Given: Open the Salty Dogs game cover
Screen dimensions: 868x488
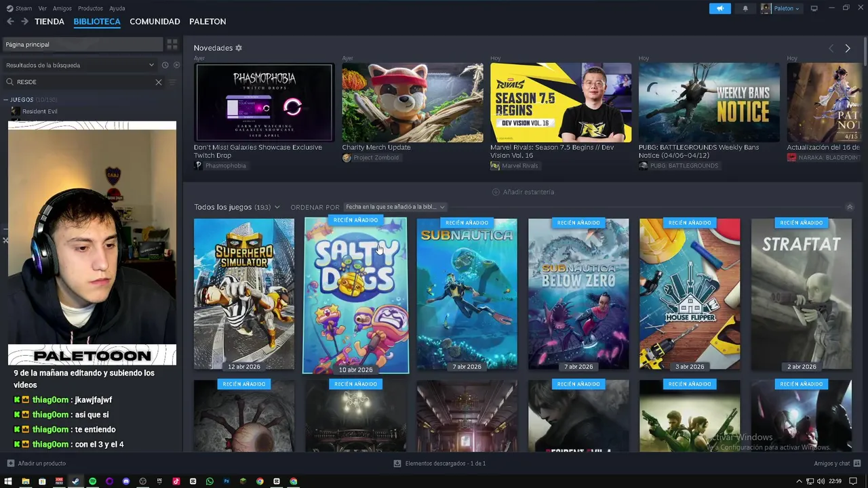Looking at the screenshot, I should tap(355, 295).
